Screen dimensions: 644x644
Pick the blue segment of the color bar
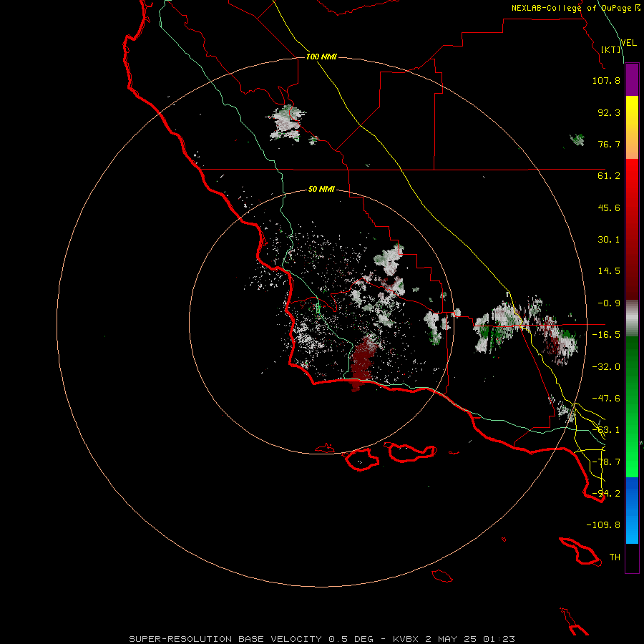632,510
